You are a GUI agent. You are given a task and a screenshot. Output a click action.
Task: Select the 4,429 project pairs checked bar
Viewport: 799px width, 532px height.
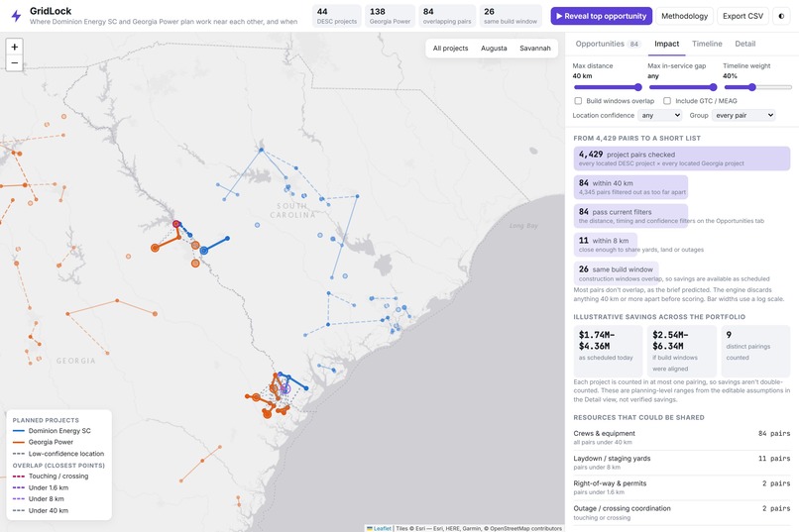[x=682, y=159]
